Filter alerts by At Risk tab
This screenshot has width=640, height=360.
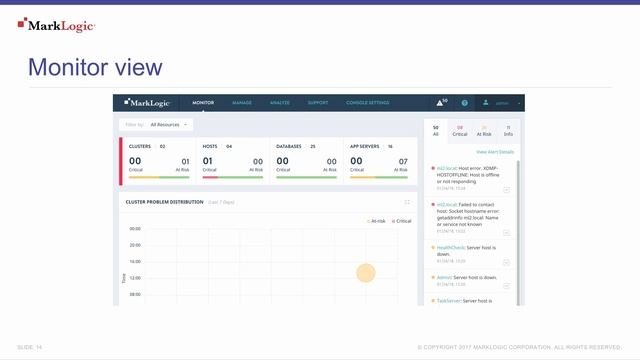click(484, 131)
